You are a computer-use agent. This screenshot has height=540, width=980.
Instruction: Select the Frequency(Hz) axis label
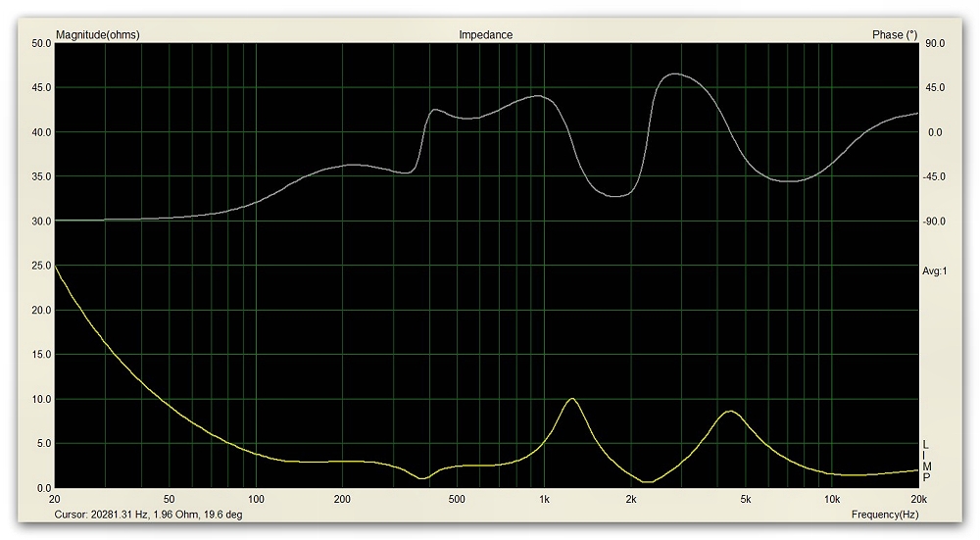tap(884, 514)
